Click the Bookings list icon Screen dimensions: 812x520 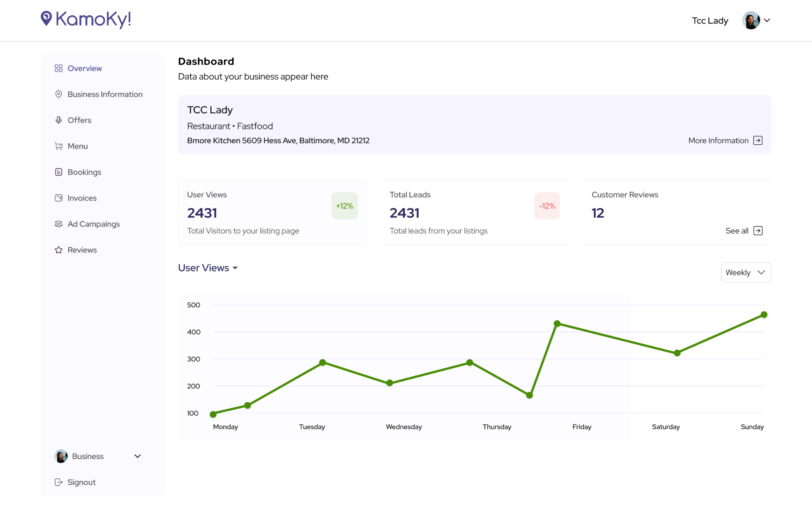pos(58,172)
